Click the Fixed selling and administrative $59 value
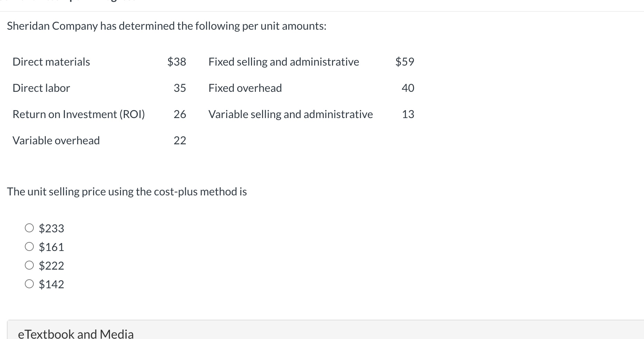644x339 pixels. point(405,61)
